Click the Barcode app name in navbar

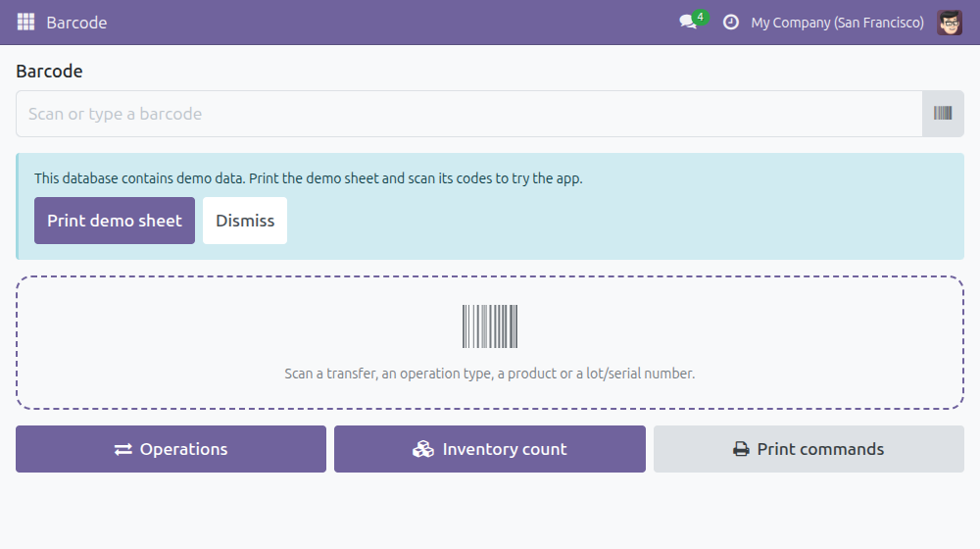click(76, 23)
